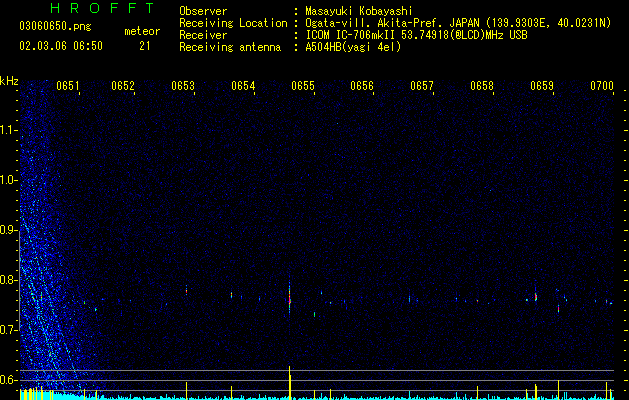Screen dimensions: 629x400
Task: Click the 0.9 kHz axis label
Action: [x=9, y=230]
